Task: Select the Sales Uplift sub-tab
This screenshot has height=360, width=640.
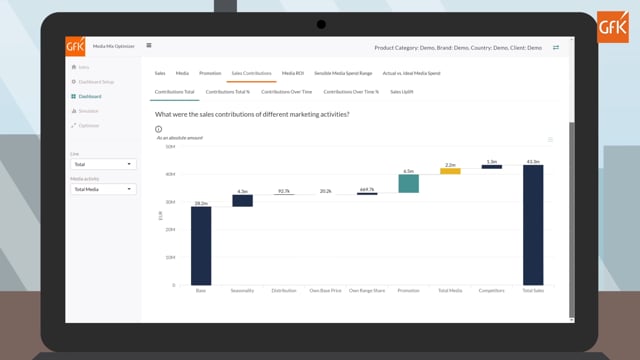Action: pyautogui.click(x=402, y=92)
